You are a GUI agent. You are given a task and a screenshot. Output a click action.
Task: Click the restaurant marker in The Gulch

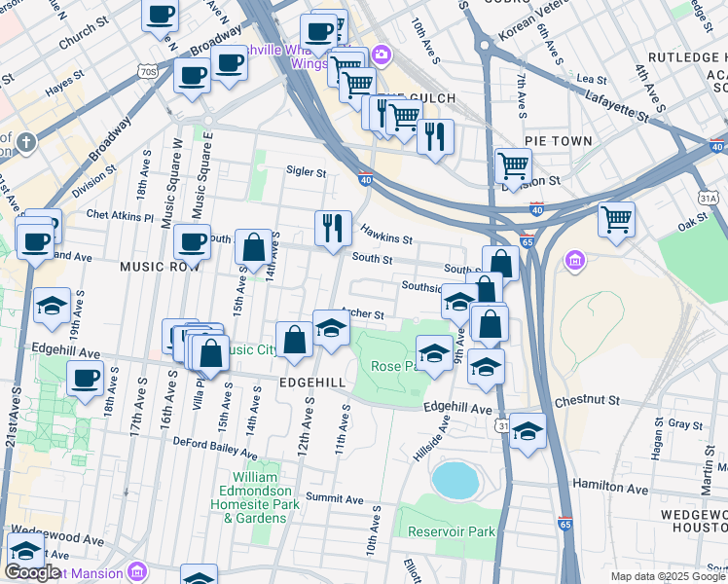tap(435, 135)
